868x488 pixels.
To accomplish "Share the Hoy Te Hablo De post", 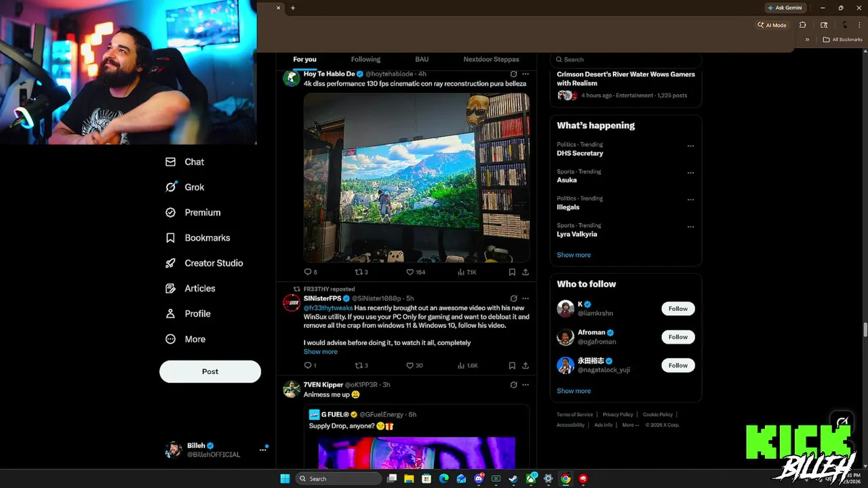I will coord(525,272).
